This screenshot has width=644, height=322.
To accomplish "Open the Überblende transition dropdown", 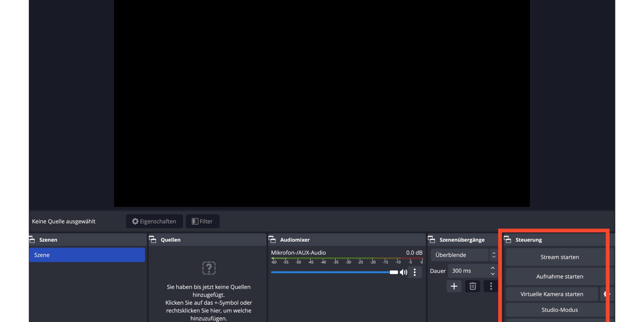I will coord(464,255).
